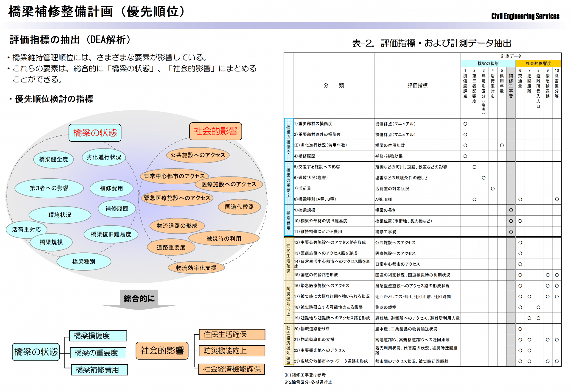
Task: Click the Civil Engineering Services logo text
Action: pos(525,16)
